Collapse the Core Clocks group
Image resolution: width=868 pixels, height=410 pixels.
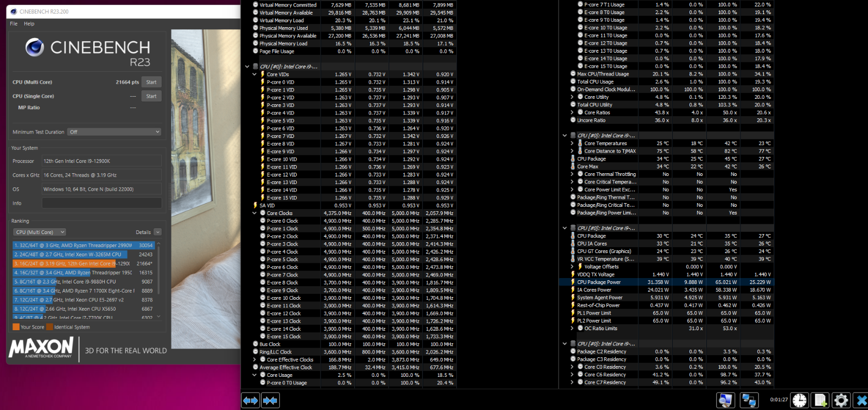254,213
